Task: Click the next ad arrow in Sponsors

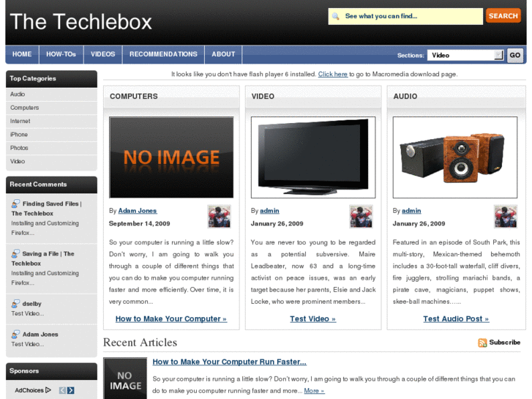Action: (x=70, y=390)
